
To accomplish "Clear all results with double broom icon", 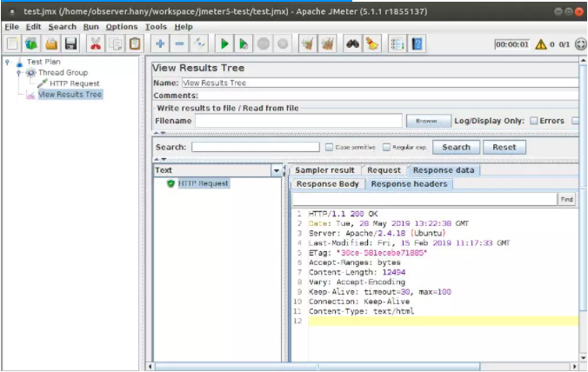I will (327, 43).
